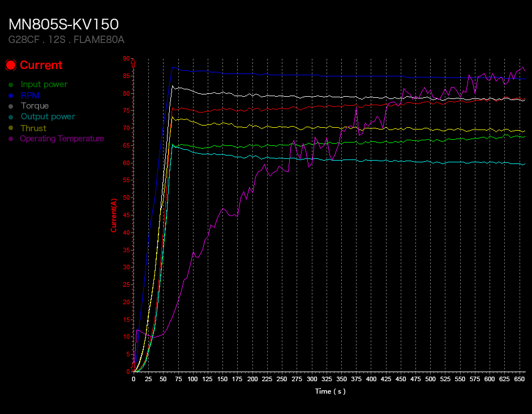Click the 300 x-axis tick value

pyautogui.click(x=312, y=379)
